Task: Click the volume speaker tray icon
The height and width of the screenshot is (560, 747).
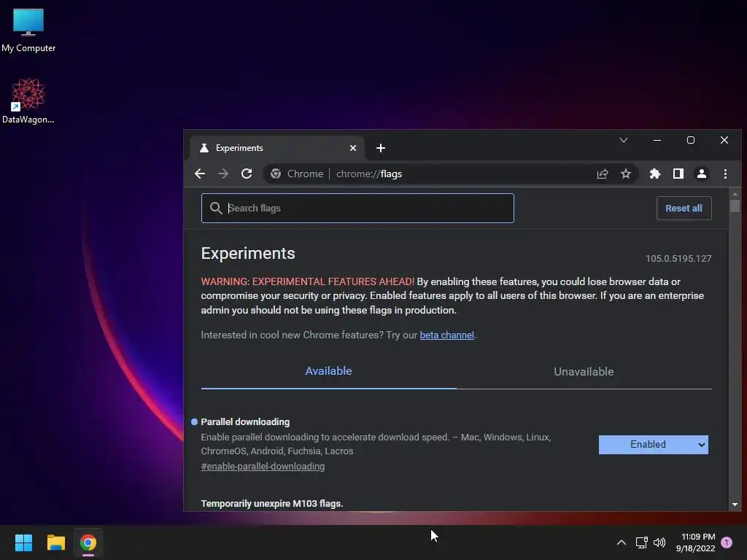Action: coord(659,542)
